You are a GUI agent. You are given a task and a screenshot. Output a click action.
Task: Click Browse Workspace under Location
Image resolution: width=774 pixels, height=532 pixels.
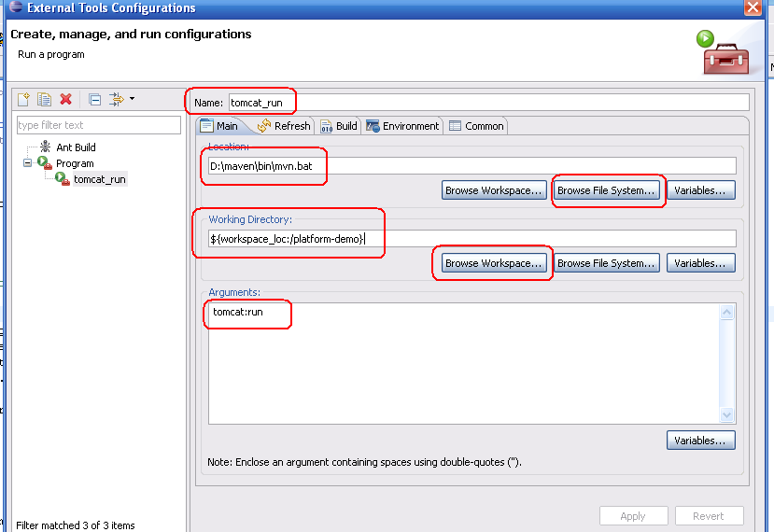tap(494, 190)
